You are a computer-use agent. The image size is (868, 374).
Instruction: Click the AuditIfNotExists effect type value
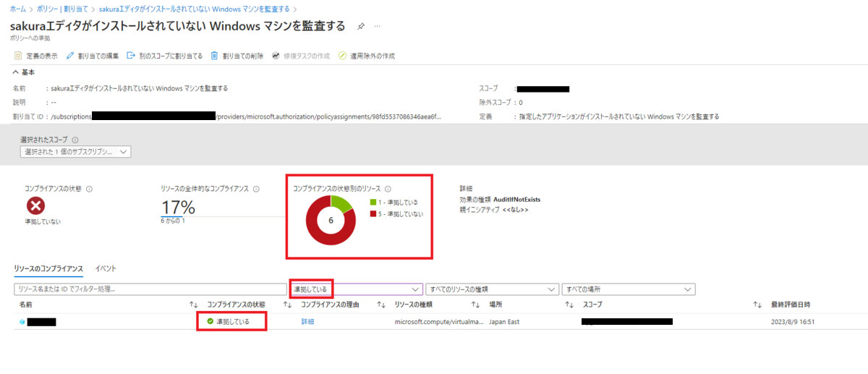tap(517, 199)
